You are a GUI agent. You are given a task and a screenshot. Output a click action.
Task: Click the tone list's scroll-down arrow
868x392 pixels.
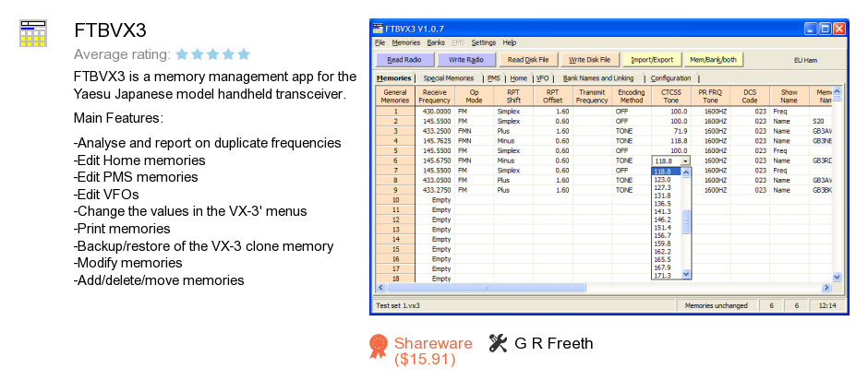tap(686, 274)
